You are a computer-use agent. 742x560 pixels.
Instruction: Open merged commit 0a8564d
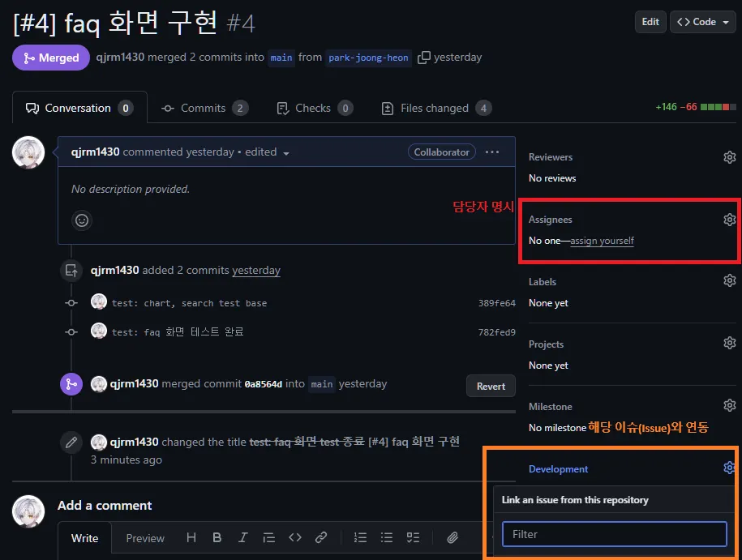[x=263, y=384]
